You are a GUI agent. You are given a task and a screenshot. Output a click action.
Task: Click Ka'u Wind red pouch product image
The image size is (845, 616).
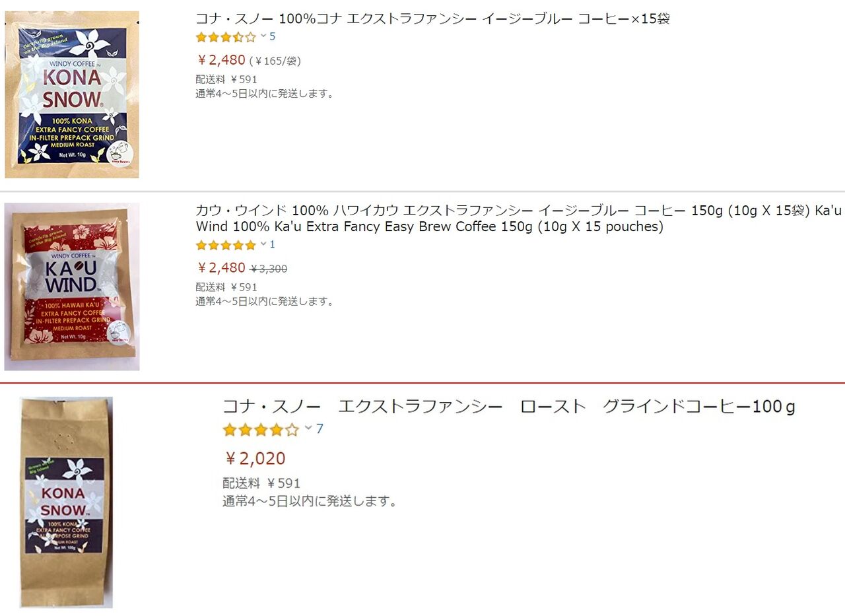72,287
